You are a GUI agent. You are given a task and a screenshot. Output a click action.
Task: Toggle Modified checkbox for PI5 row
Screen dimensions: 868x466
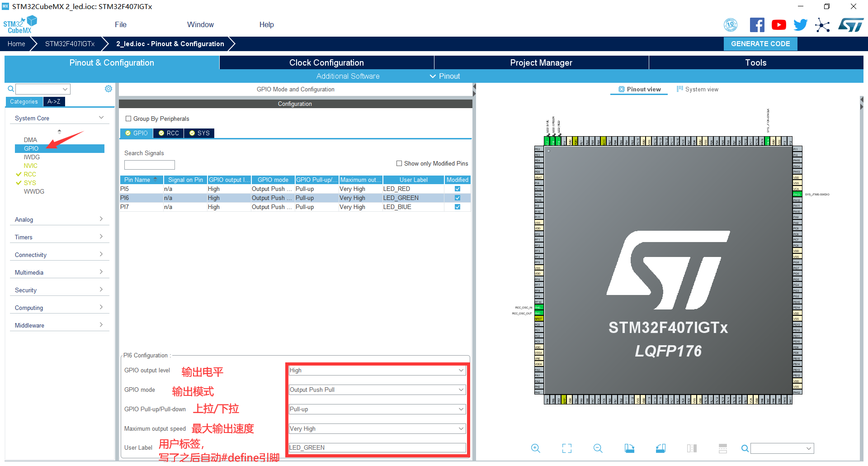[458, 189]
